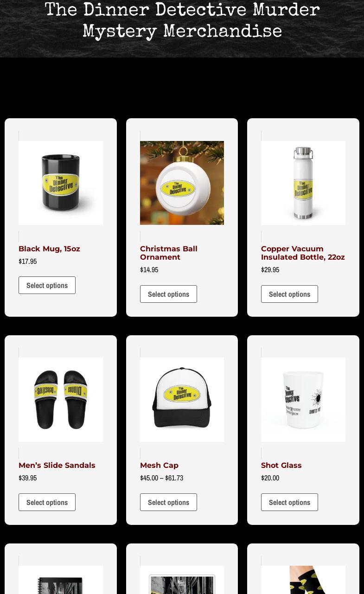Open the Christmas Ball Ornament image
Image resolution: width=364 pixels, height=594 pixels.
point(182,183)
